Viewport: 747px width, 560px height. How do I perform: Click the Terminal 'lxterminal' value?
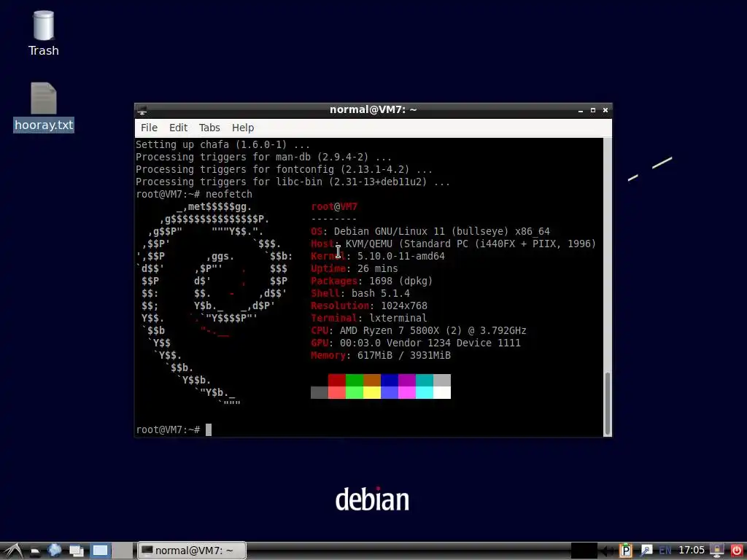tap(398, 318)
